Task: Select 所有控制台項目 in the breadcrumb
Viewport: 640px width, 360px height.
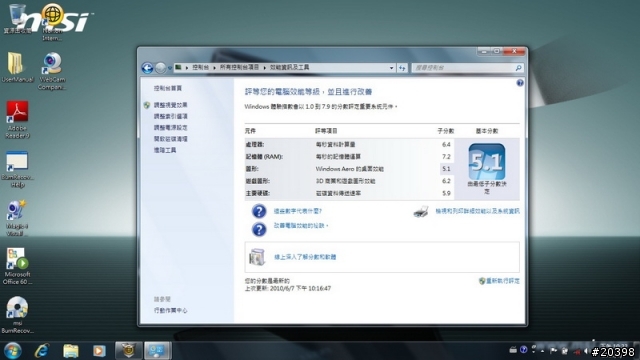Action: tap(239, 67)
